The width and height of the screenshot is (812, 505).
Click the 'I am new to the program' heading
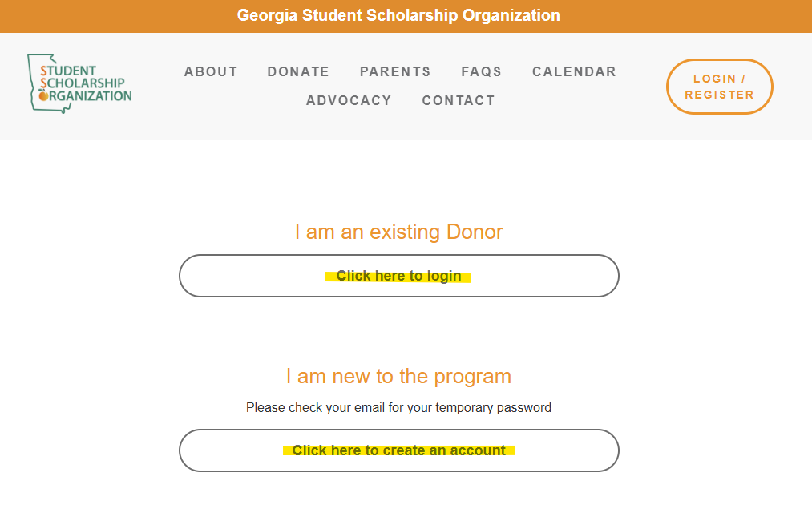click(x=398, y=376)
